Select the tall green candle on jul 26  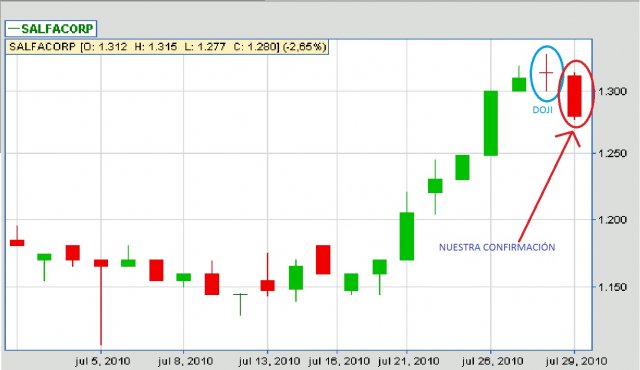(x=491, y=123)
